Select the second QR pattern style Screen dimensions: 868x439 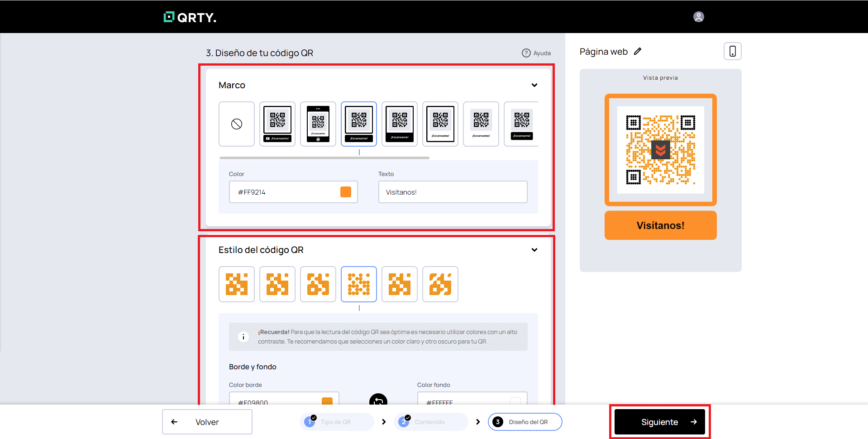[277, 284]
